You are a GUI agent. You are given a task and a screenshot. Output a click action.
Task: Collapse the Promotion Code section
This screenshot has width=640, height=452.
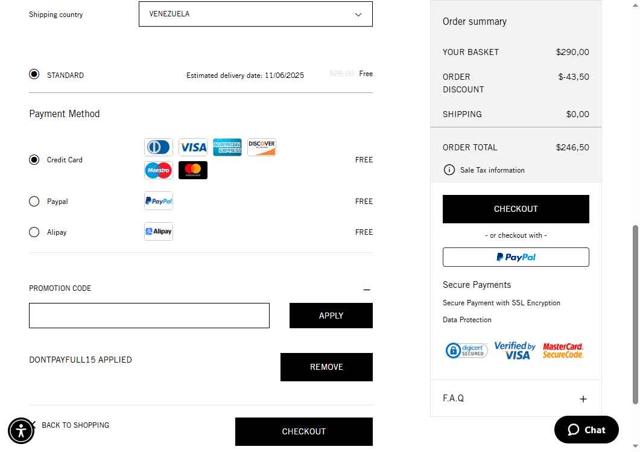pos(366,289)
